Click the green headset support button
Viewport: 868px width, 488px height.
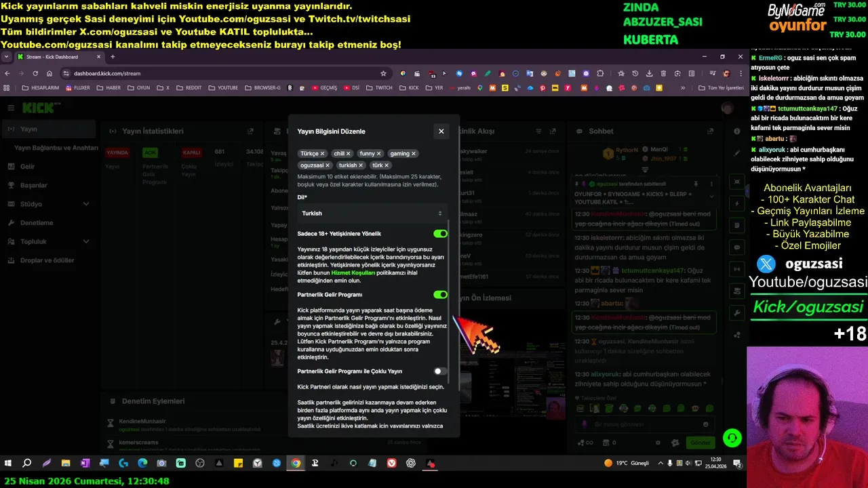(x=732, y=438)
